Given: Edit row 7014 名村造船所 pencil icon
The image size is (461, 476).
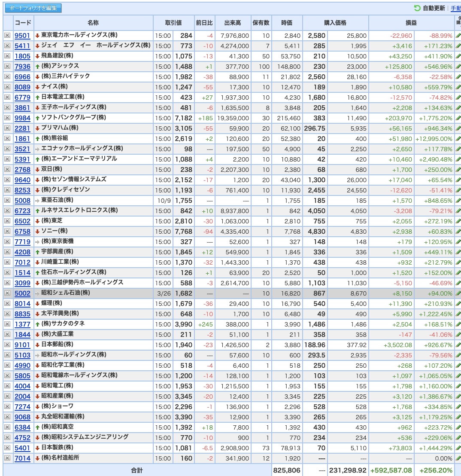Looking at the screenshot, I should (x=458, y=458).
